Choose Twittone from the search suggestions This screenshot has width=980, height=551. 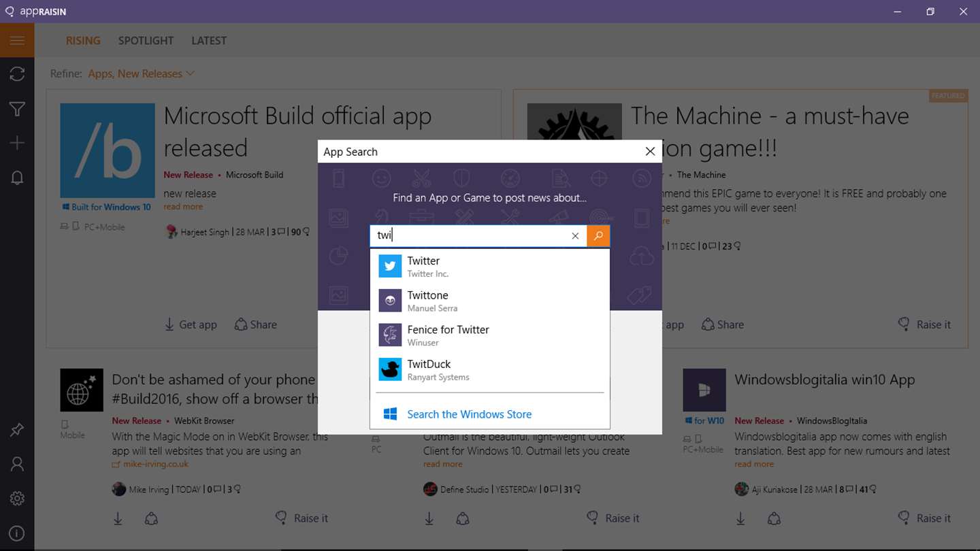(490, 301)
